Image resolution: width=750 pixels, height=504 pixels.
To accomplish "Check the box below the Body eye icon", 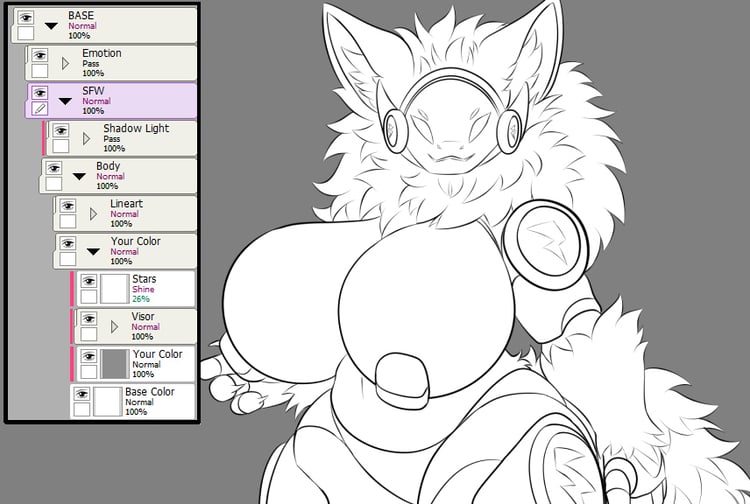I will click(x=54, y=184).
